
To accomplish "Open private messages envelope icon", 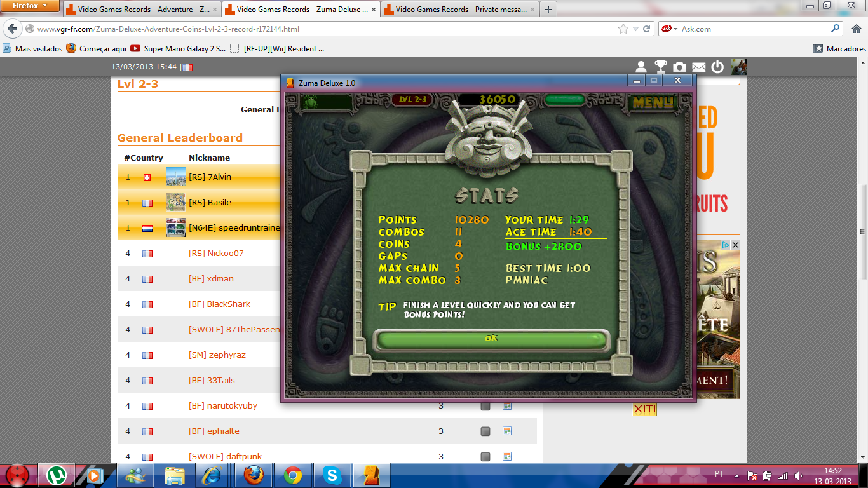I will (698, 67).
